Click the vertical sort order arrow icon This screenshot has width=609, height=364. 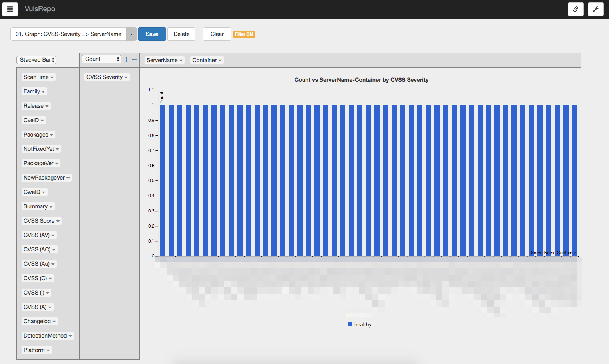click(126, 59)
